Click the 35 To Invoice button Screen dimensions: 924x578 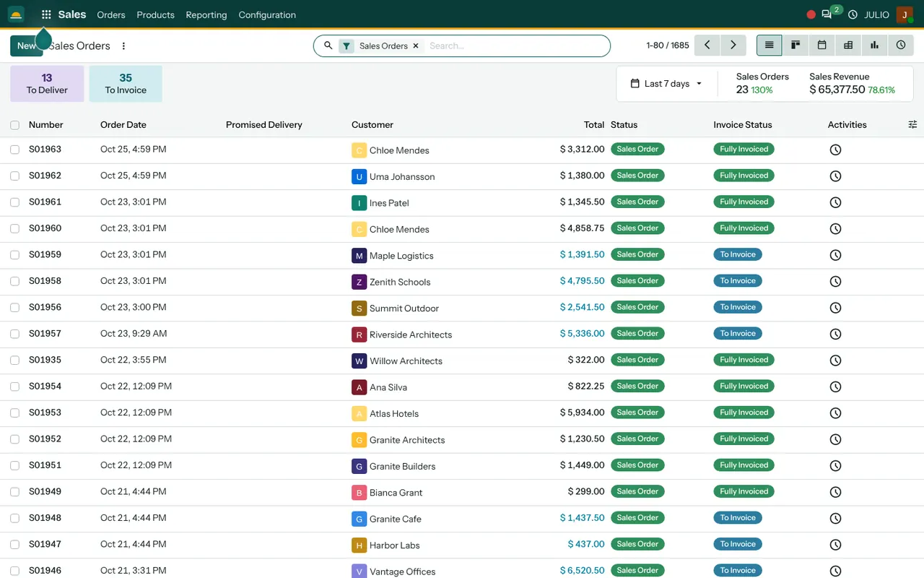[126, 84]
